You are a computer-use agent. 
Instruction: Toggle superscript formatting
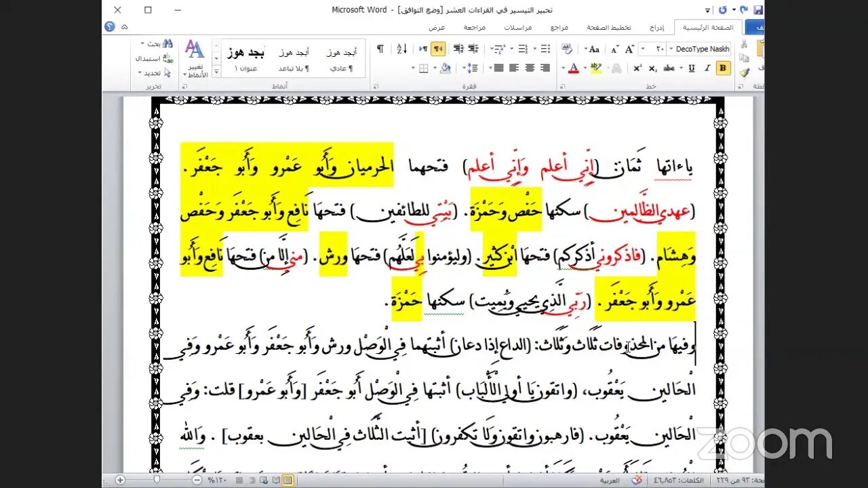pos(637,68)
